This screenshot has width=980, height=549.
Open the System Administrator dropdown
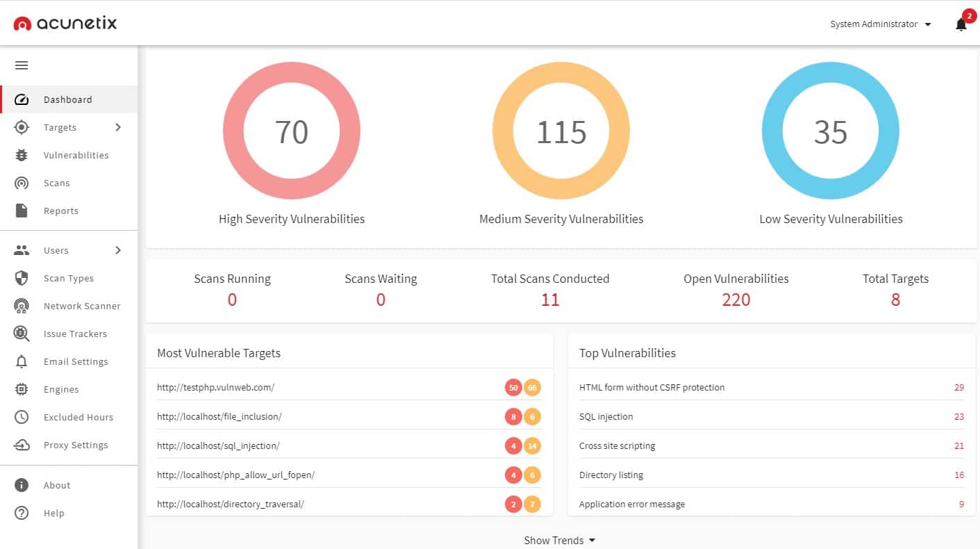pos(880,24)
